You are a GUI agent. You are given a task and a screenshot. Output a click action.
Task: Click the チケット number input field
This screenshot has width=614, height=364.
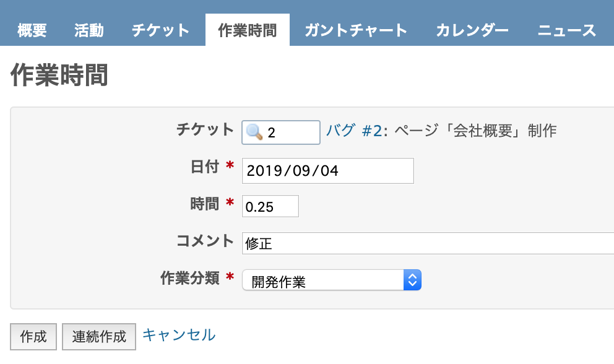[x=281, y=132]
